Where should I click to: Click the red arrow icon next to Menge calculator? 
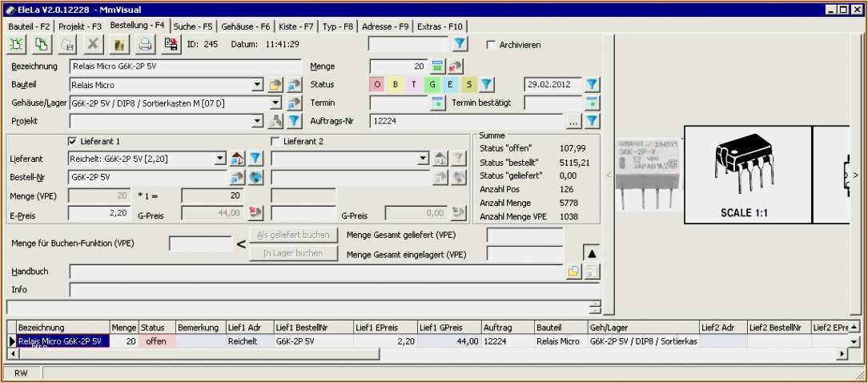pos(456,66)
